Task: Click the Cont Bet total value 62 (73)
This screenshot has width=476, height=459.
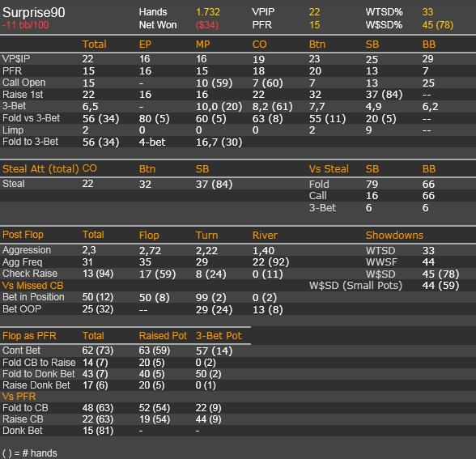Action: click(97, 351)
